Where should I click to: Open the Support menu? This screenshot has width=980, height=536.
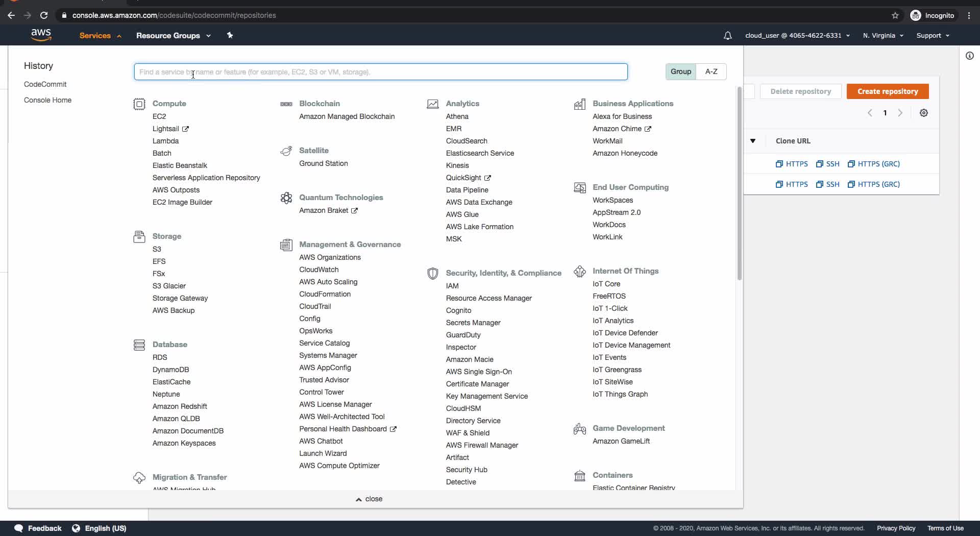[933, 36]
